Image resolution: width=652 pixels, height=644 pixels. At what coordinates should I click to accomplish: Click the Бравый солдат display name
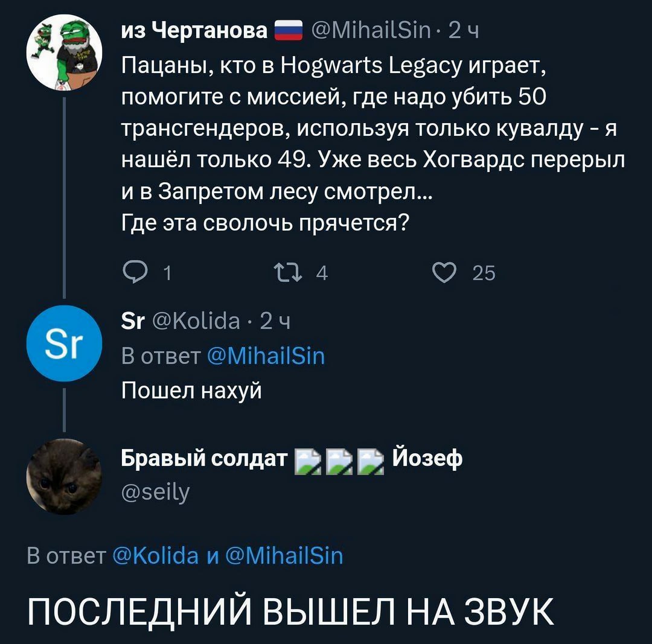204,459
